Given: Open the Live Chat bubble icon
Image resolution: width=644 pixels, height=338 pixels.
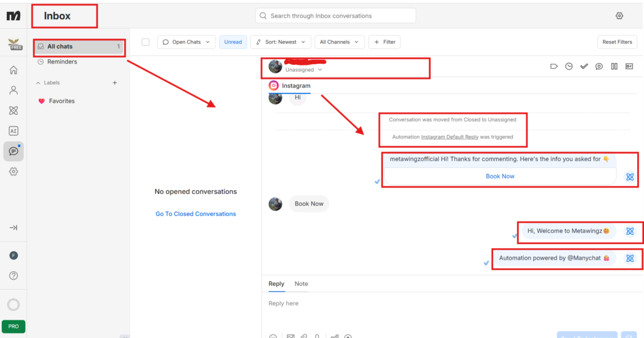Looking at the screenshot, I should tap(14, 151).
